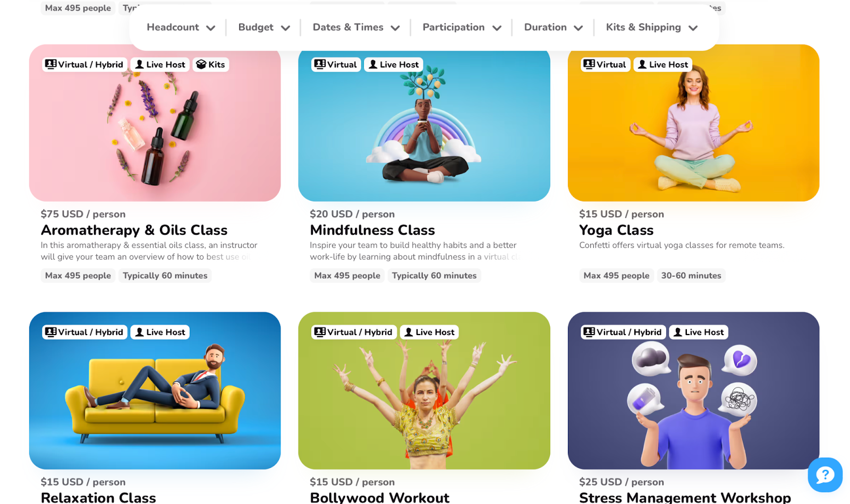Click Bollywood Workout title link

pyautogui.click(x=379, y=497)
